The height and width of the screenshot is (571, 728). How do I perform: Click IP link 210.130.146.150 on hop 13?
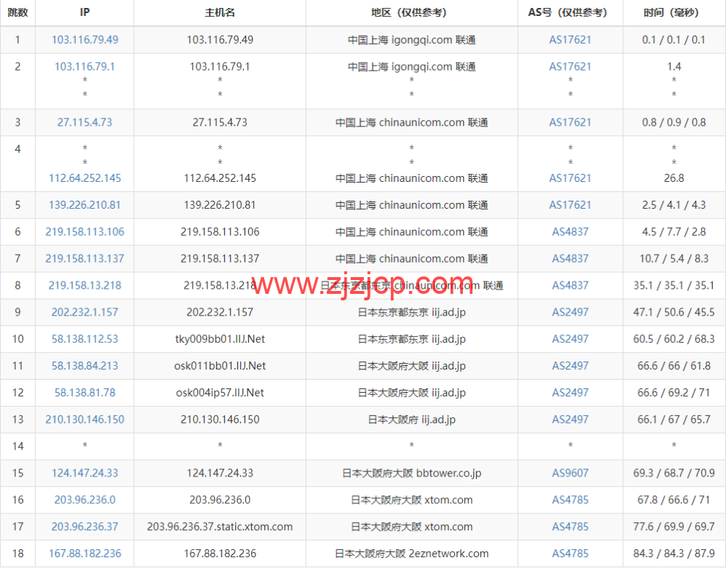tap(84, 420)
